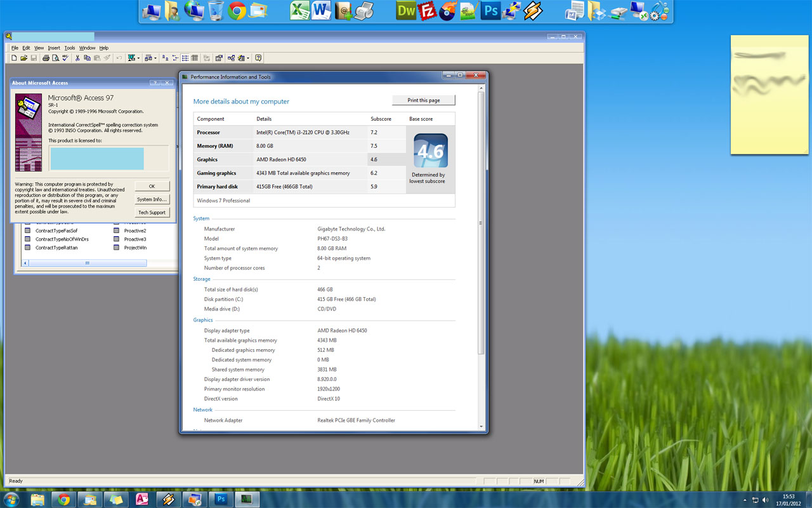Open the File menu in Access
Image resolution: width=812 pixels, height=508 pixels.
[15, 48]
